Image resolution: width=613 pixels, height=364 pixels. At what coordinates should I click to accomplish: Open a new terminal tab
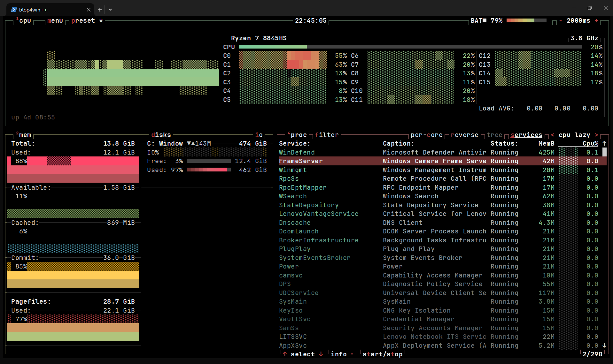click(100, 10)
